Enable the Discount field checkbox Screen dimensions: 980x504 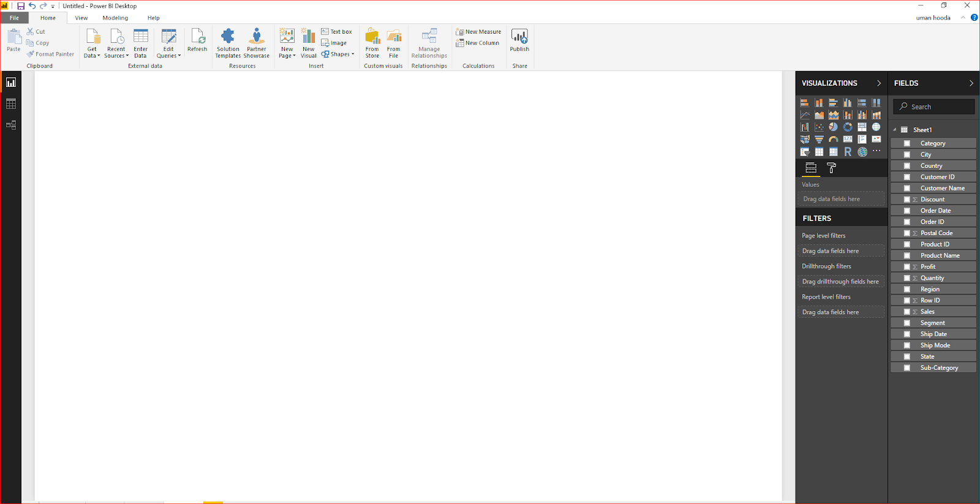coord(907,200)
